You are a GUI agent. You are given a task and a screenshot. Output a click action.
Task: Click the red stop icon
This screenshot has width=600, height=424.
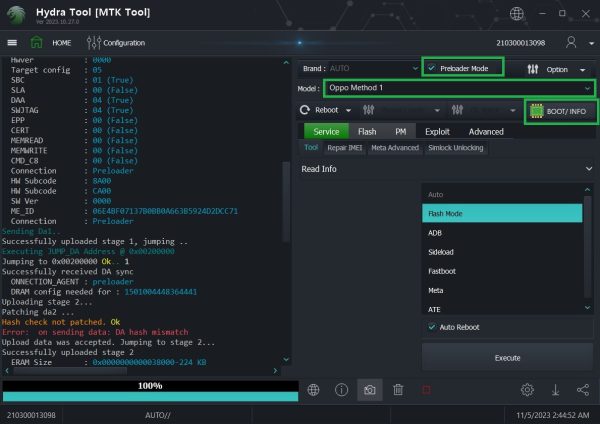[426, 390]
